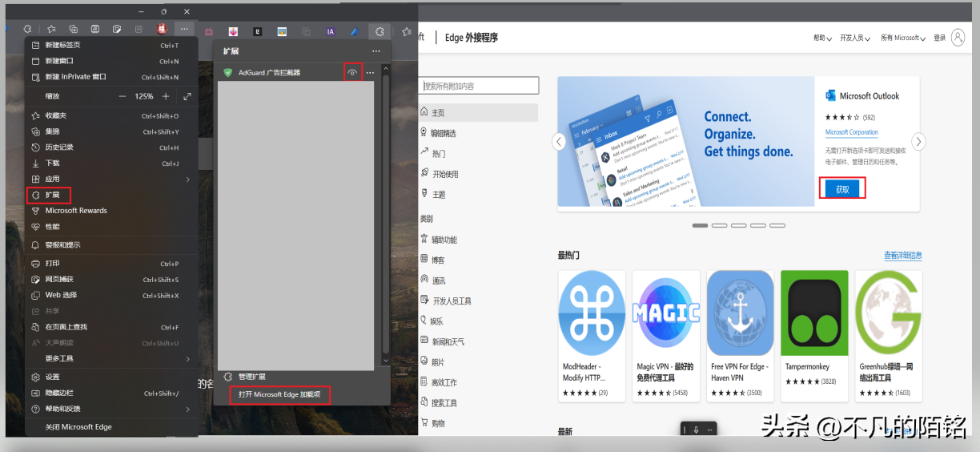The height and width of the screenshot is (452, 980).
Task: Click the blue 获取 button for Outlook
Action: (x=842, y=189)
